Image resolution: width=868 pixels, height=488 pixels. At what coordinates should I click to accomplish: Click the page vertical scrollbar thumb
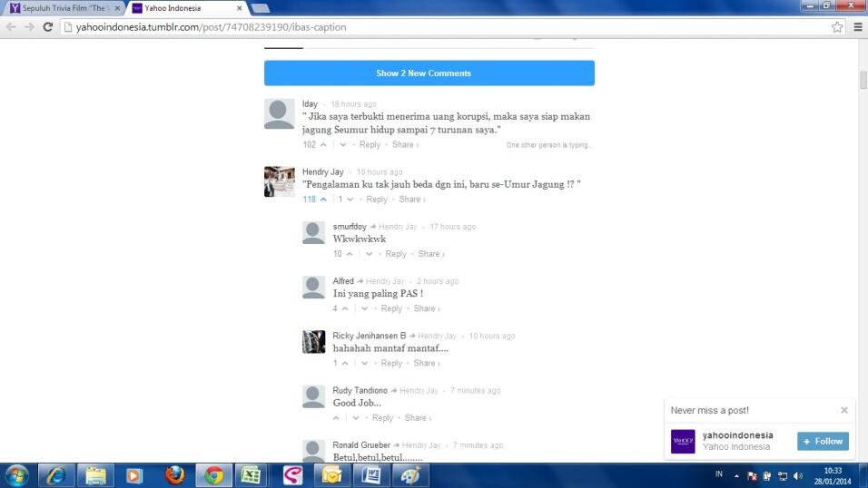(863, 80)
